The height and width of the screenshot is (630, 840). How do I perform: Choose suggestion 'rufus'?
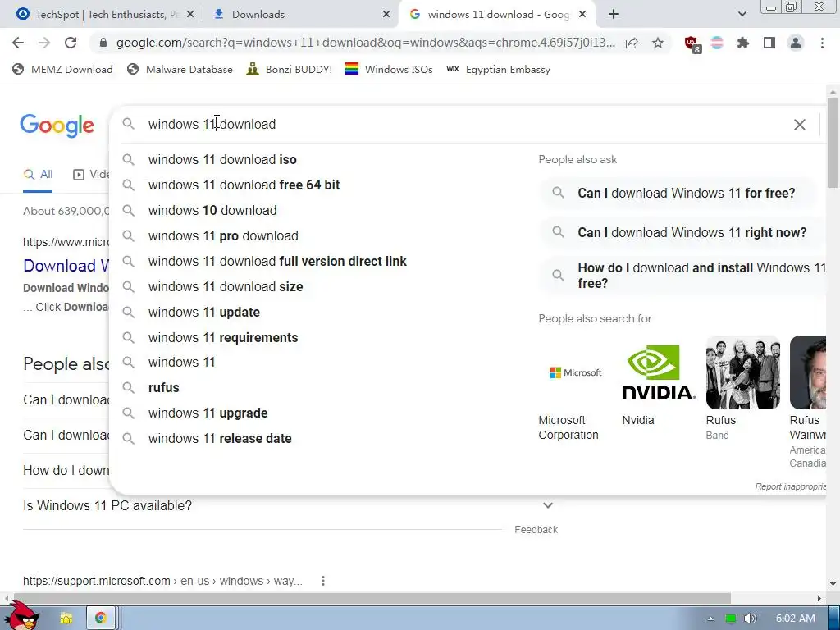(322, 388)
